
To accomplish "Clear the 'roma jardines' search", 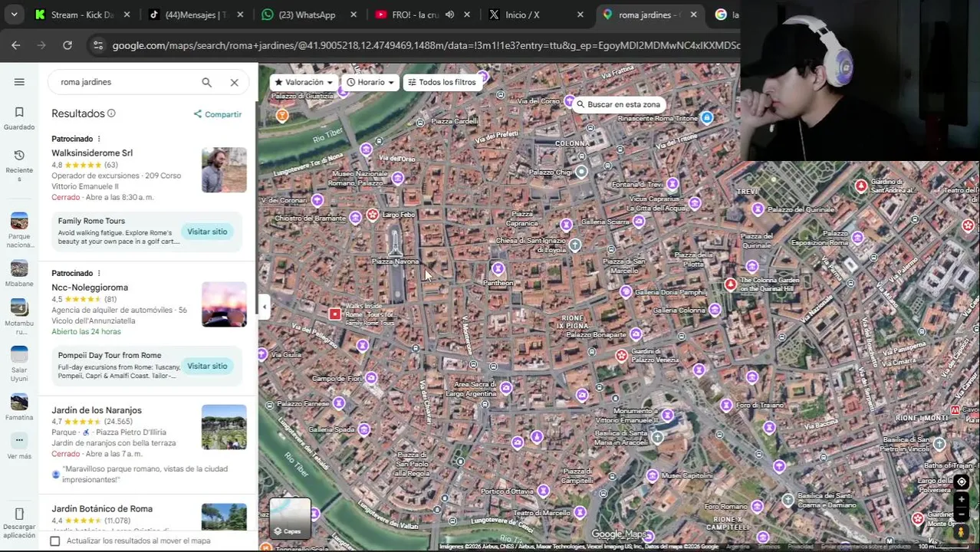I will tap(234, 82).
